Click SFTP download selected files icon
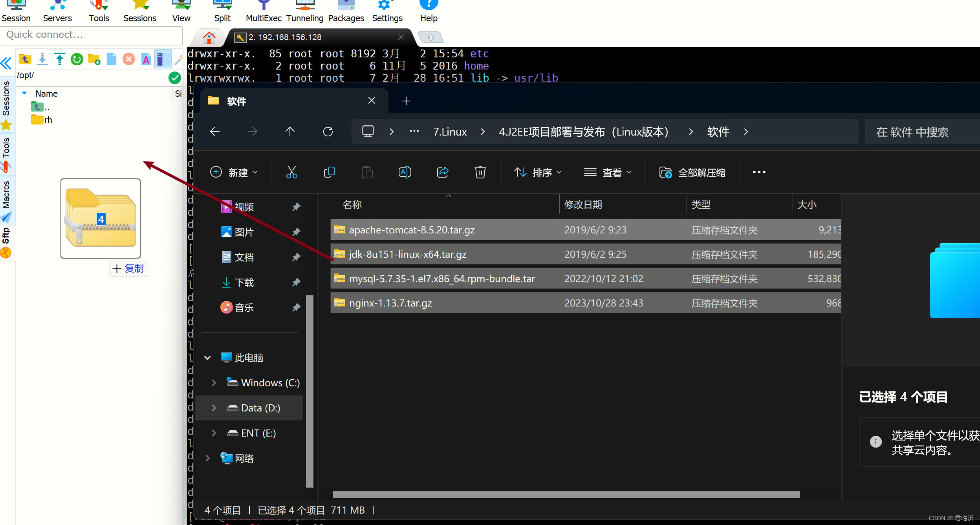 (x=42, y=59)
